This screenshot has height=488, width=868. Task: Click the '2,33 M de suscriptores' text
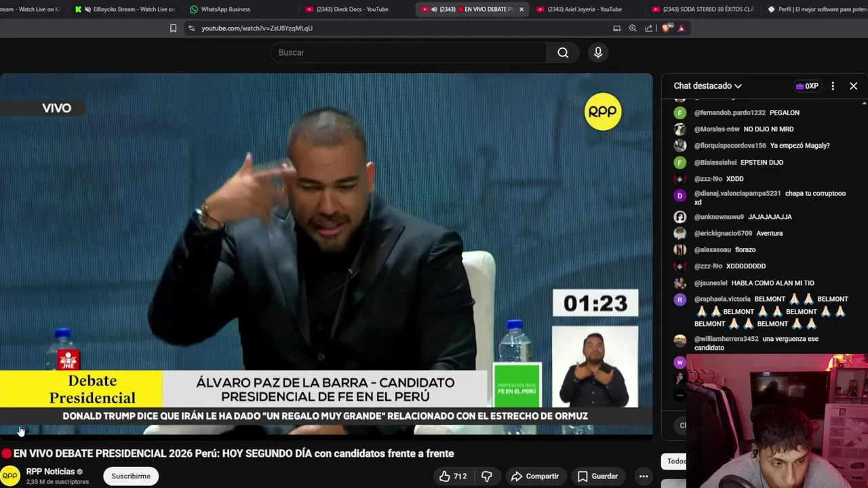(x=57, y=482)
